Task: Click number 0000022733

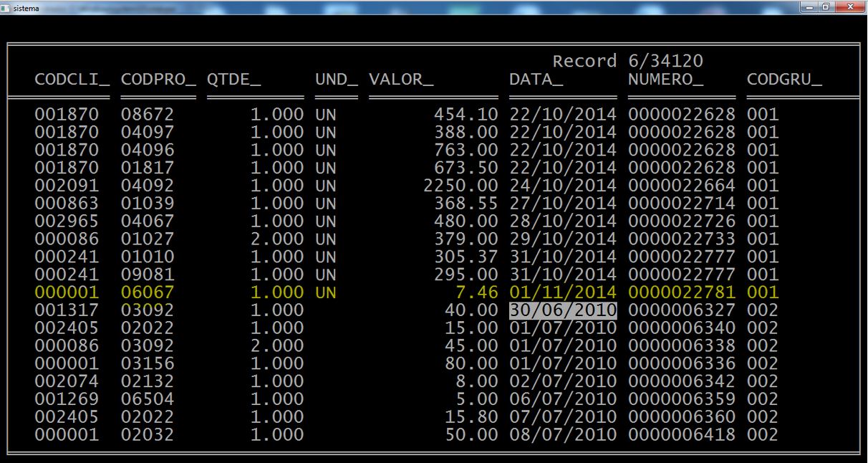Action: 682,239
